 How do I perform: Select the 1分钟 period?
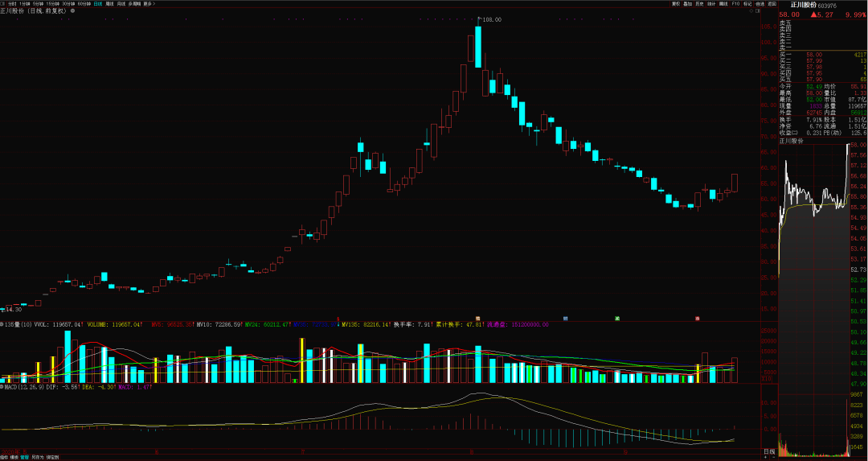pos(24,4)
